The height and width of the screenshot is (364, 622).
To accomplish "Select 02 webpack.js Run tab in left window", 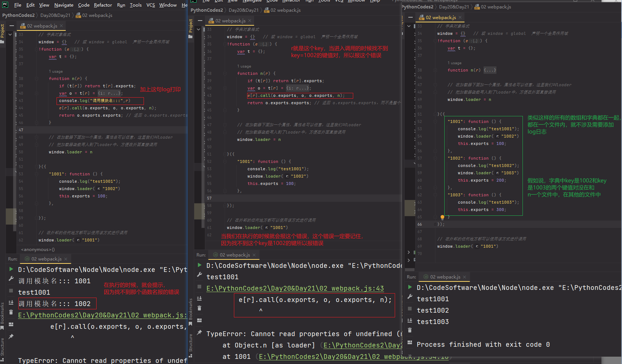I will click(46, 259).
